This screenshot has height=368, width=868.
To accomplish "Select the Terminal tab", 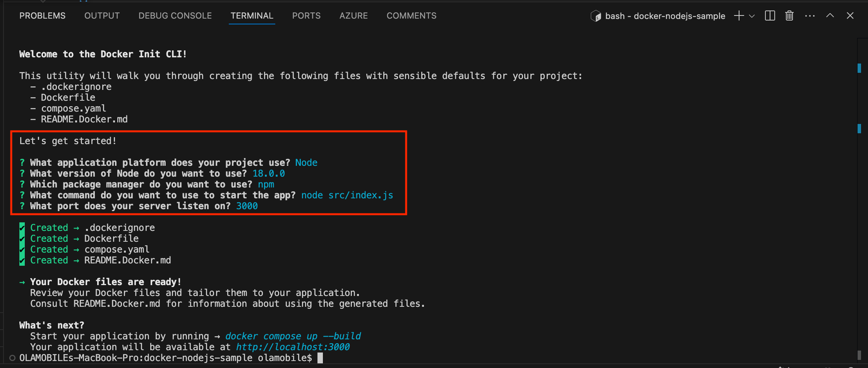I will (x=252, y=16).
